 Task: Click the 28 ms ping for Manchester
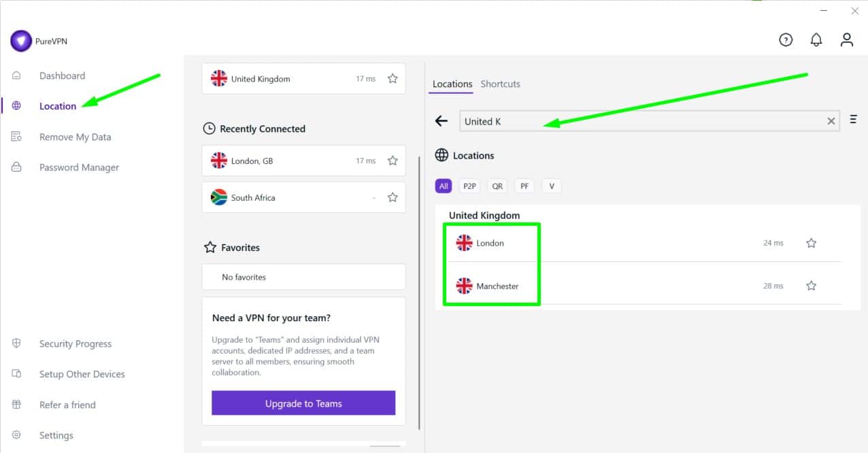pyautogui.click(x=773, y=286)
